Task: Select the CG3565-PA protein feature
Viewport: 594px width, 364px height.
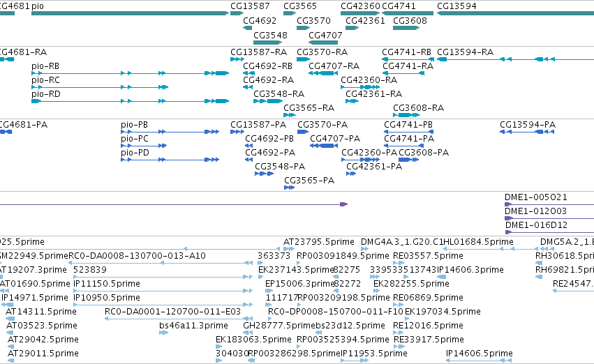Action: point(289,188)
